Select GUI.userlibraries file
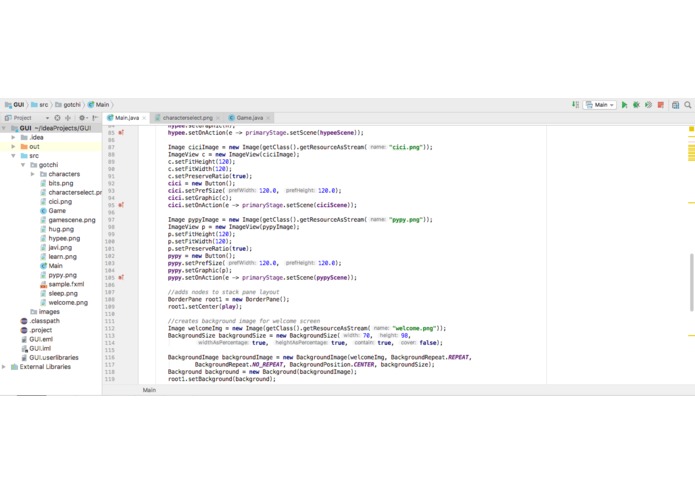 [50, 358]
